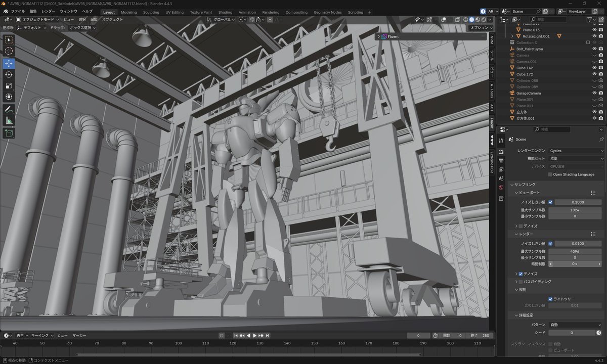Open the レンダー menu
The width and height of the screenshot is (607, 364).
49,11
